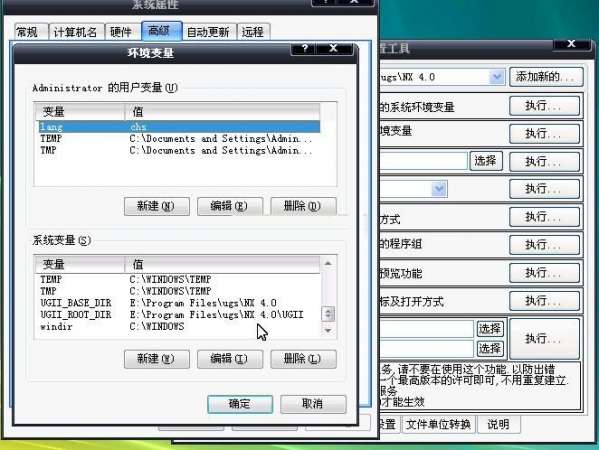Open the 自动更新 tab
This screenshot has height=450, width=599.
(209, 32)
